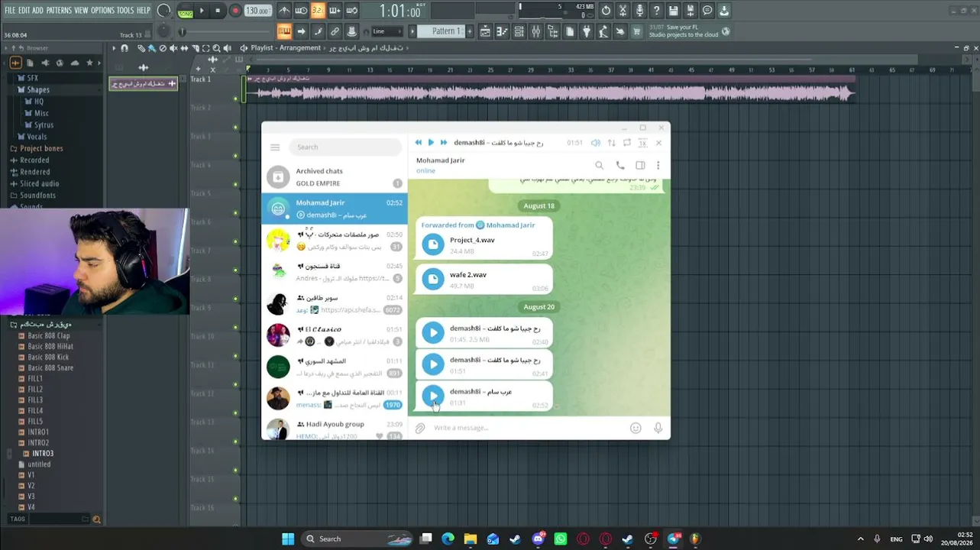Change the 1X playback speed in Telegram
This screenshot has height=550, width=980.
click(x=642, y=143)
